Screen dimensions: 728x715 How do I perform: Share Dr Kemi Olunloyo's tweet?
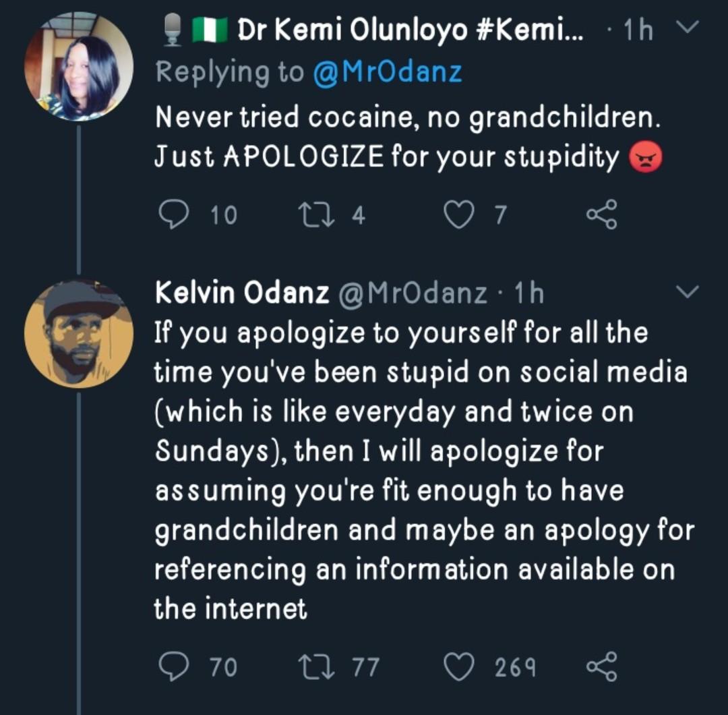click(x=601, y=214)
